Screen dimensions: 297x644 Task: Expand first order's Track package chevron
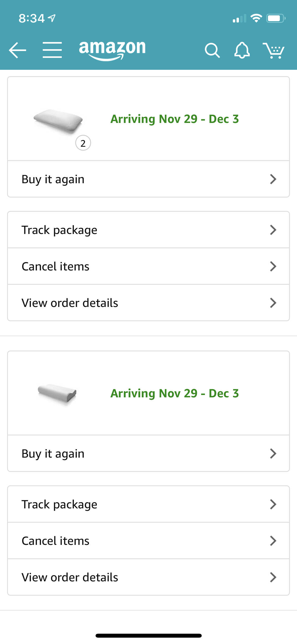pos(273,230)
